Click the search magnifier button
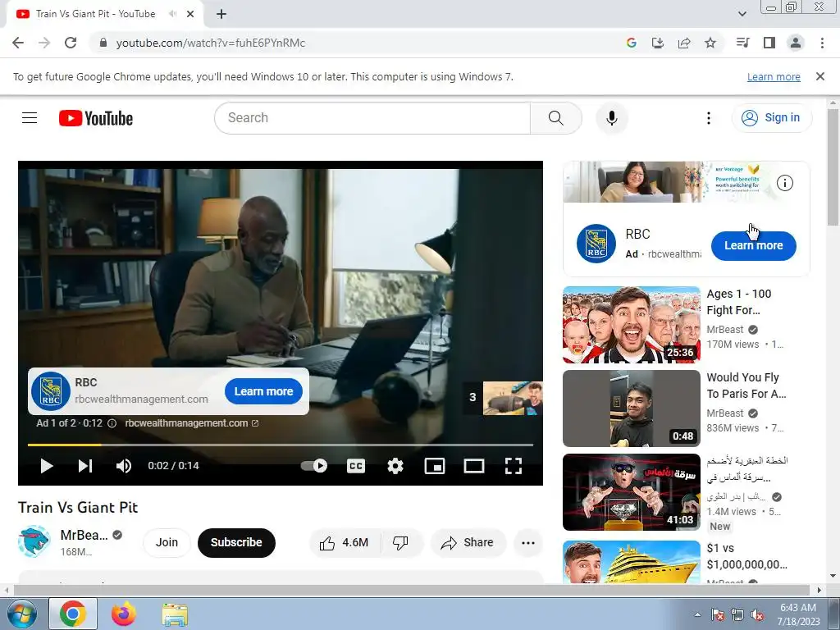This screenshot has height=630, width=840. pos(555,118)
